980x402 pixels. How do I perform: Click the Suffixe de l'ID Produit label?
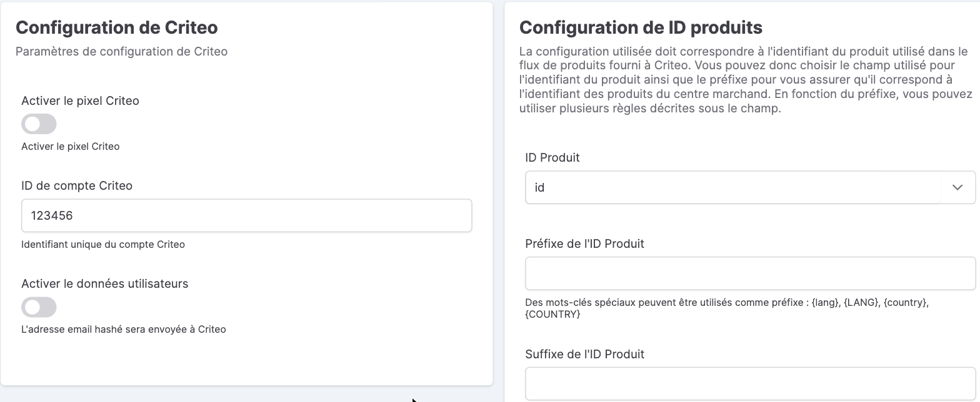tap(584, 354)
